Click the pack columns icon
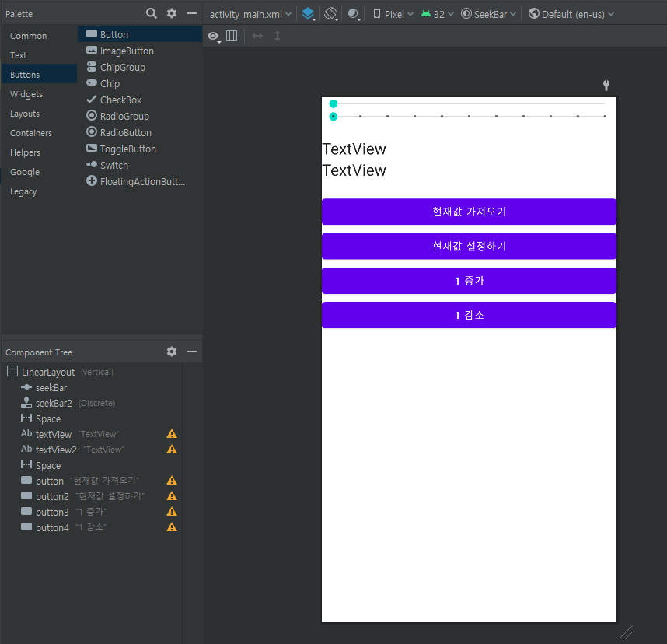Image resolution: width=667 pixels, height=644 pixels. pos(232,36)
